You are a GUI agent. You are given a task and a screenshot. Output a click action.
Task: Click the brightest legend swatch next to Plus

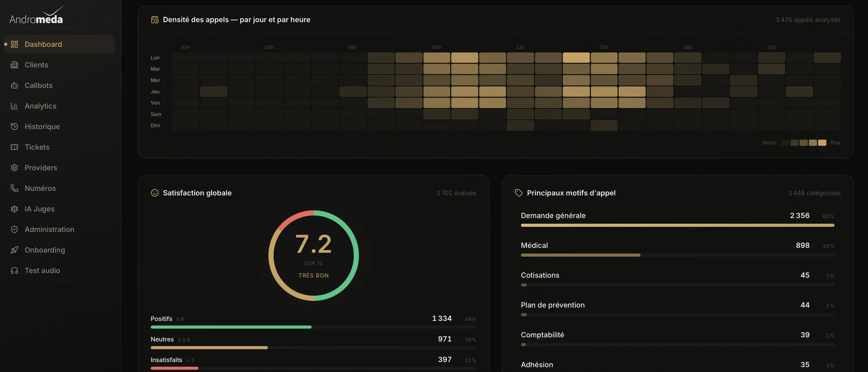pos(822,143)
